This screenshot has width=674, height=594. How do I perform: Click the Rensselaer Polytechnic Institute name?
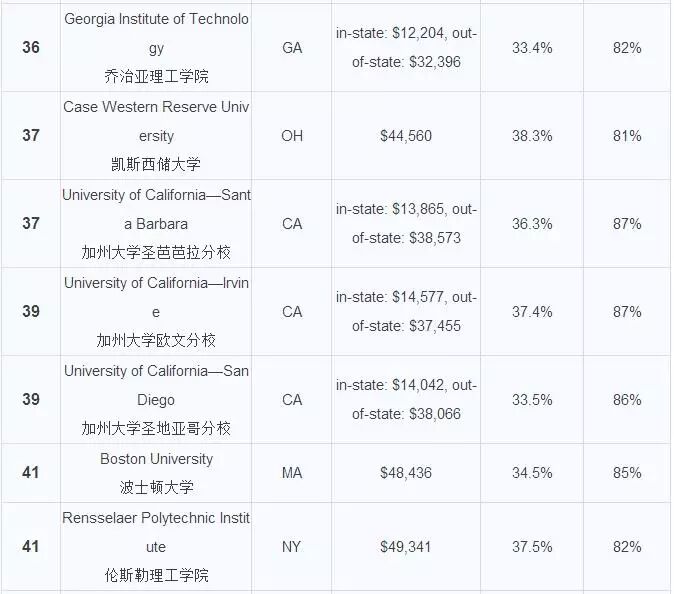click(x=156, y=546)
